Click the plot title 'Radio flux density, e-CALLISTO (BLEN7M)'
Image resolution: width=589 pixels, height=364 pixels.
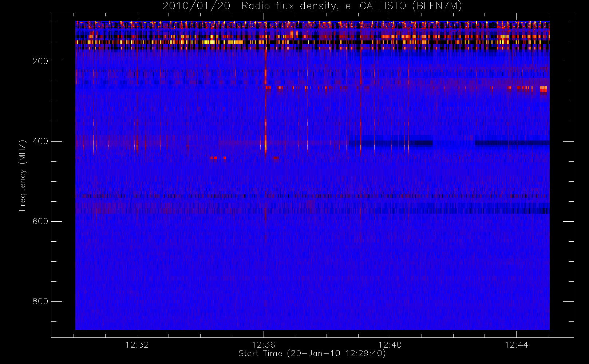point(352,6)
